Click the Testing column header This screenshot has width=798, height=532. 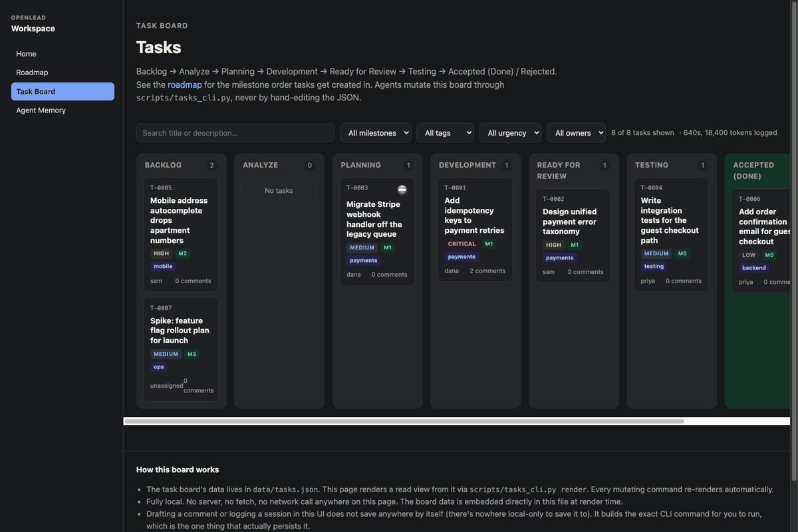(652, 165)
